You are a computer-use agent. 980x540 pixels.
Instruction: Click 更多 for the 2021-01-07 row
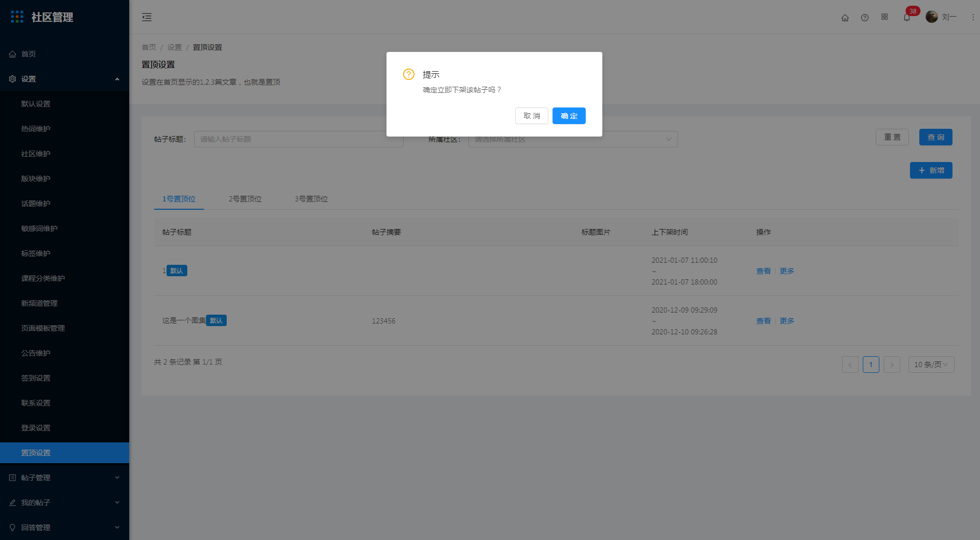[787, 271]
